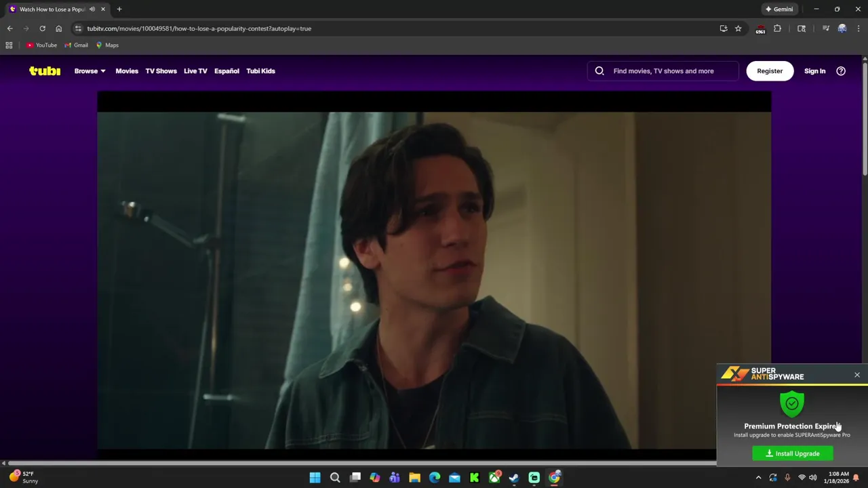Focus the Find movies search field
The height and width of the screenshot is (488, 868).
[x=663, y=70]
